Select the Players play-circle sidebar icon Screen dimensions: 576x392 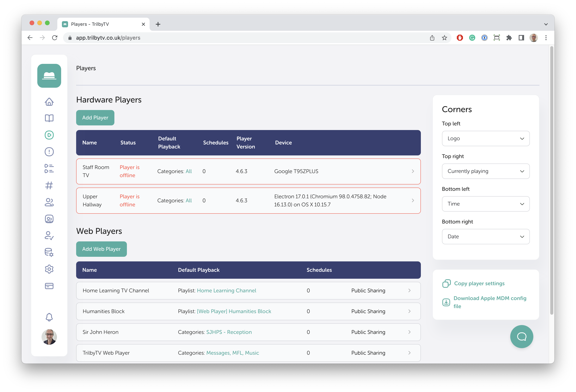pos(49,135)
